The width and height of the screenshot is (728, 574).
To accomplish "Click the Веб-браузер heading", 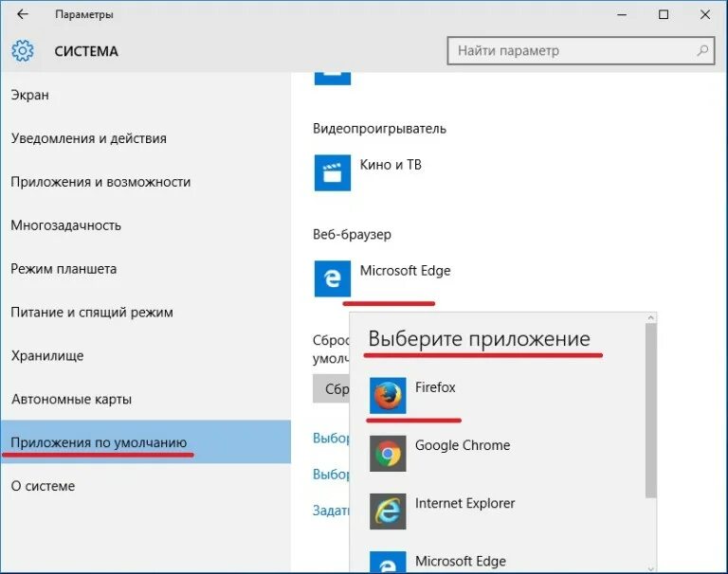I will point(352,234).
